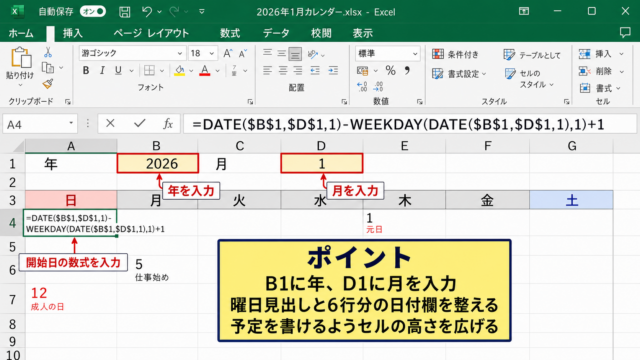Apply comma style format

(407, 71)
